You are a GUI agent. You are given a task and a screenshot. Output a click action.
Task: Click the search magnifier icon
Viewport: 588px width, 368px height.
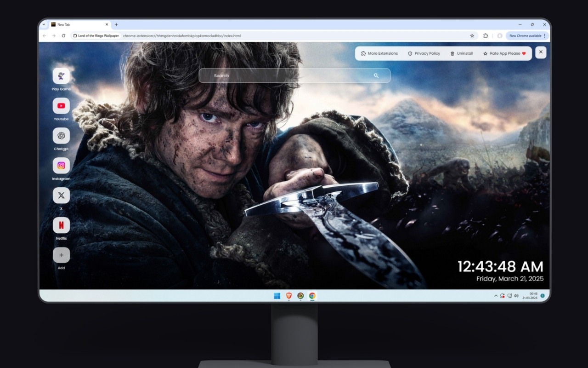click(376, 75)
